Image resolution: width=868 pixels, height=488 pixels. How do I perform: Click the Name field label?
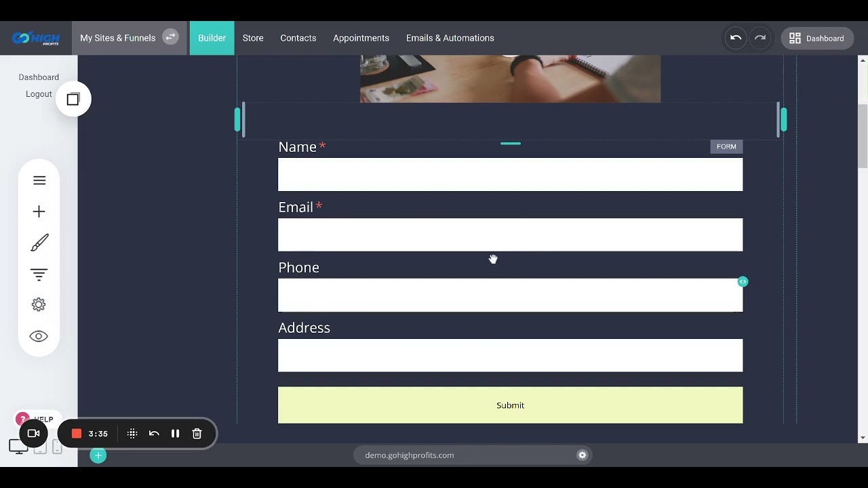click(297, 147)
